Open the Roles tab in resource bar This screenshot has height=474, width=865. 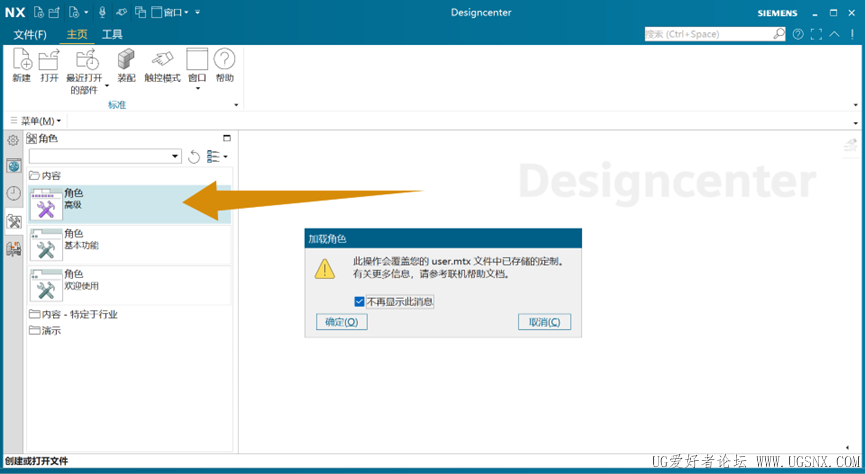click(x=14, y=222)
